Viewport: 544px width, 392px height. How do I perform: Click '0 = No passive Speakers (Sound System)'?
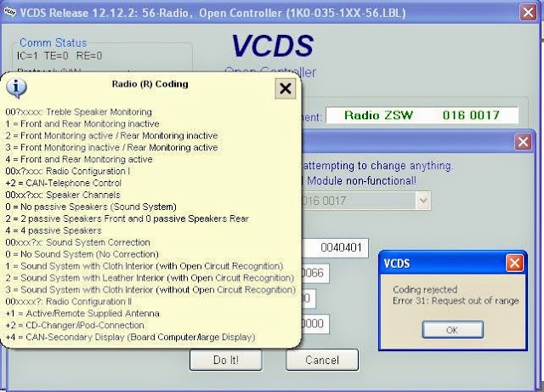91,207
